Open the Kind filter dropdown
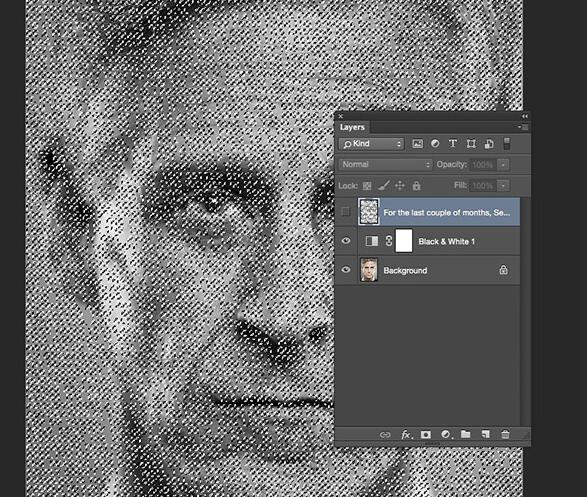This screenshot has height=497, width=587. point(371,144)
